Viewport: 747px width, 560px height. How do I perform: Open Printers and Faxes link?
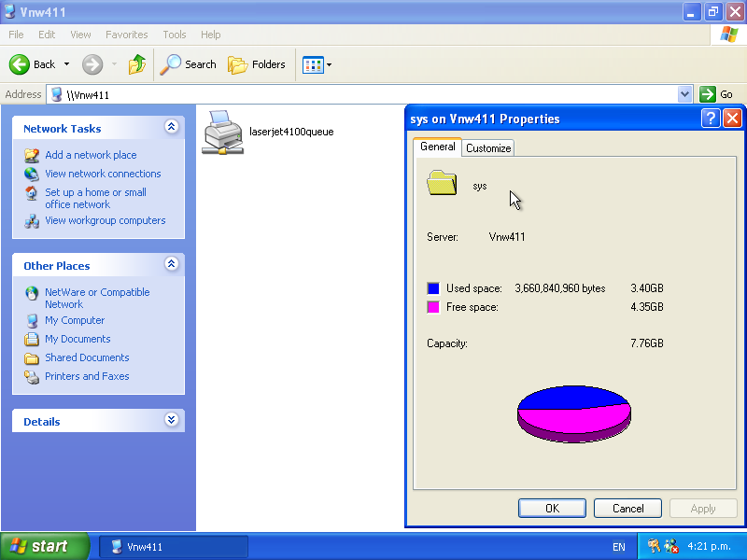tap(87, 376)
